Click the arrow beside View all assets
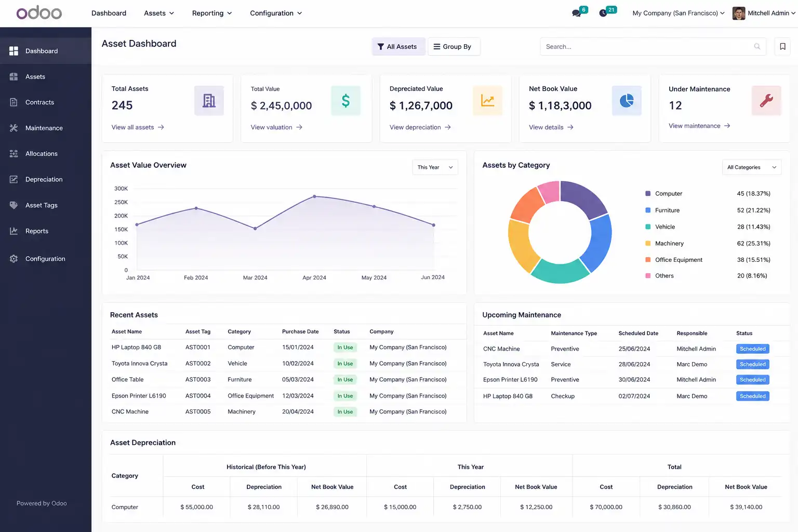798x532 pixels. pyautogui.click(x=161, y=127)
